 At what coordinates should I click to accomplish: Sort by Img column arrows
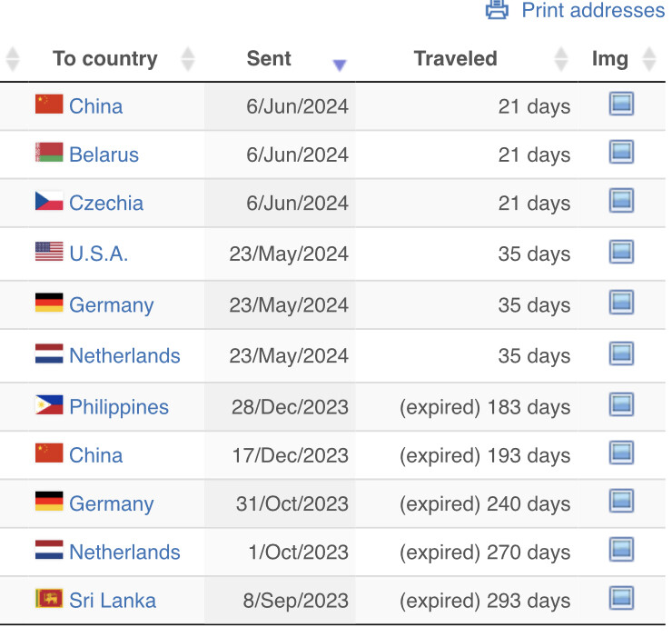tap(649, 59)
